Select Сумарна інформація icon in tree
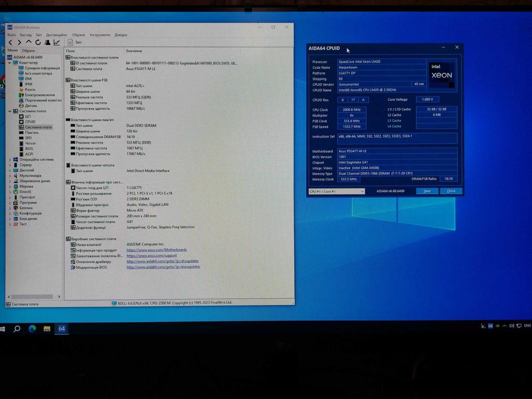The height and width of the screenshot is (399, 532). pyautogui.click(x=21, y=68)
